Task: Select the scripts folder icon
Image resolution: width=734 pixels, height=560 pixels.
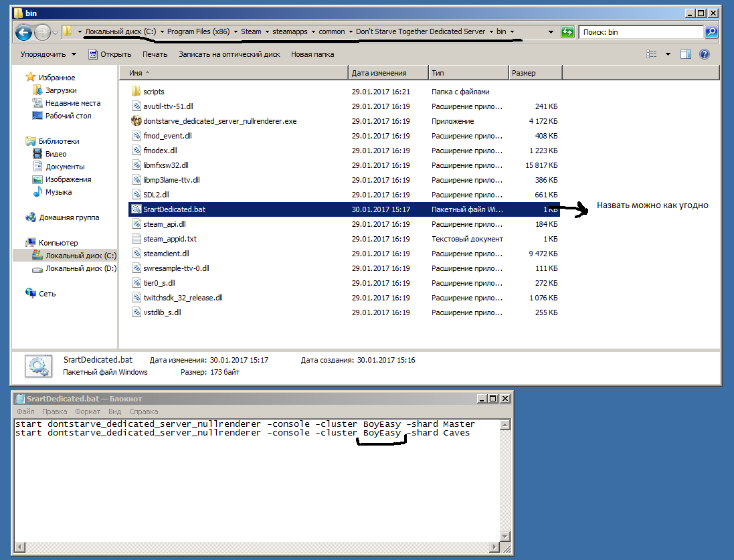Action: point(137,92)
